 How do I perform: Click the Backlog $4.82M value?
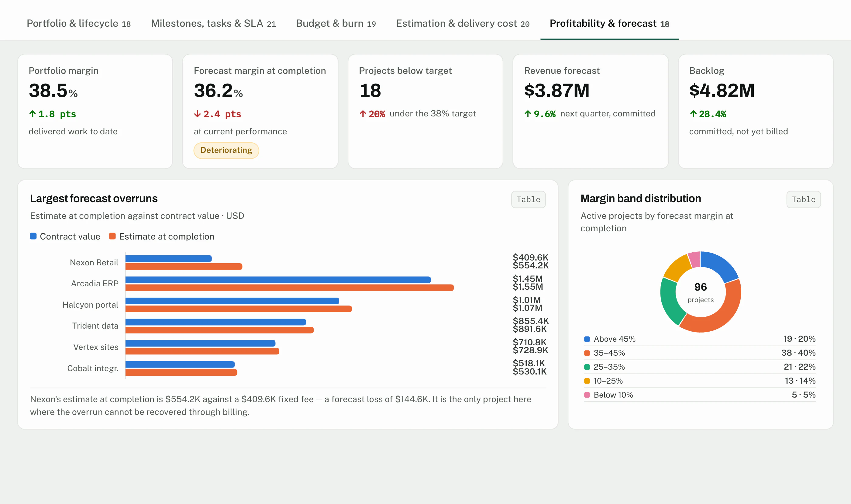pos(722,91)
